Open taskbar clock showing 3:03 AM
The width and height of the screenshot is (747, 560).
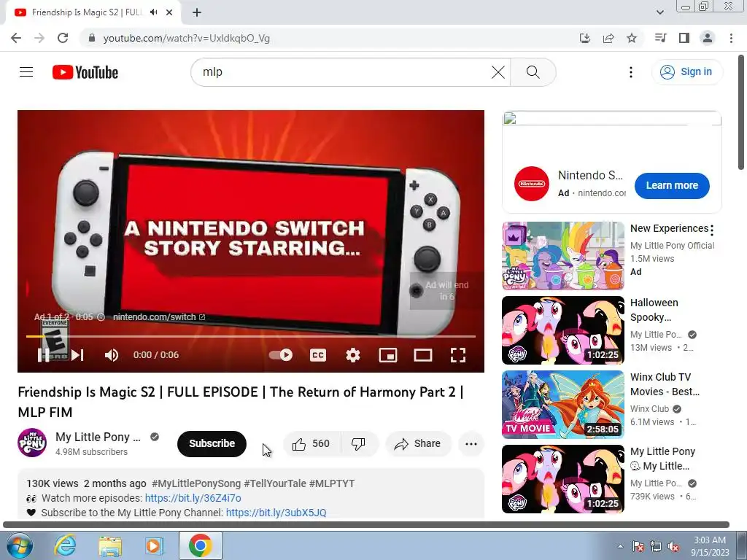tap(710, 545)
